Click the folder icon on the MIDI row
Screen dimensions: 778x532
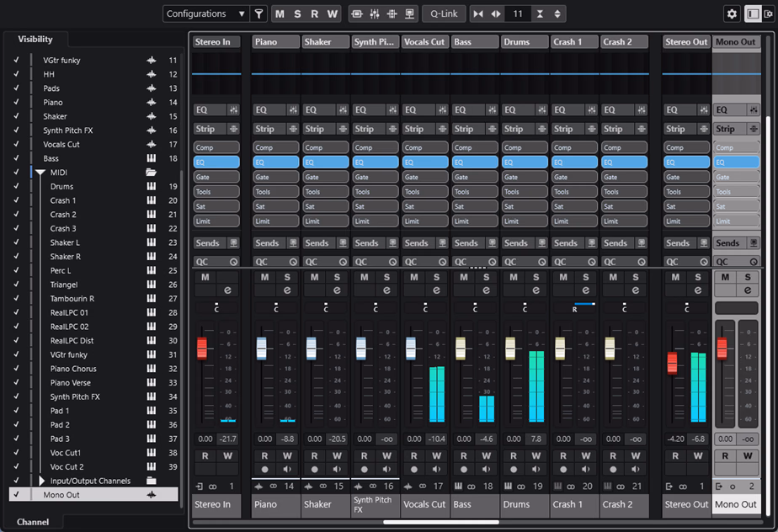(152, 173)
